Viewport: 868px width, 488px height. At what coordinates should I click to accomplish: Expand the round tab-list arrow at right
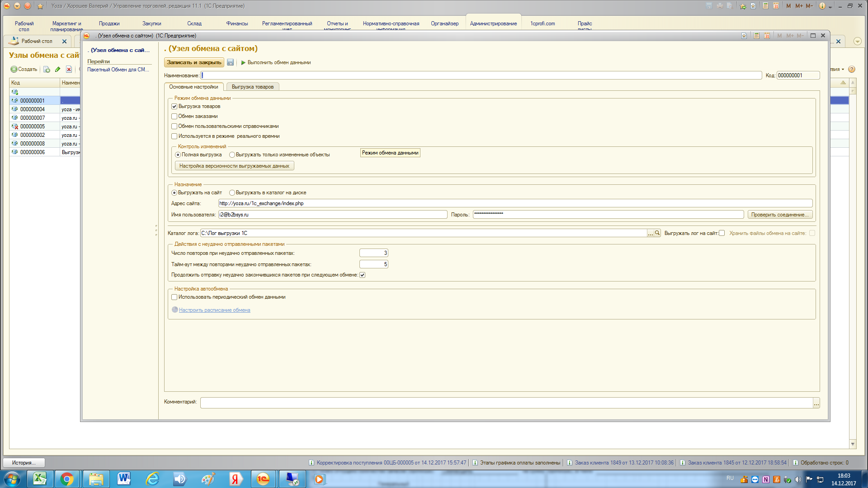click(857, 41)
